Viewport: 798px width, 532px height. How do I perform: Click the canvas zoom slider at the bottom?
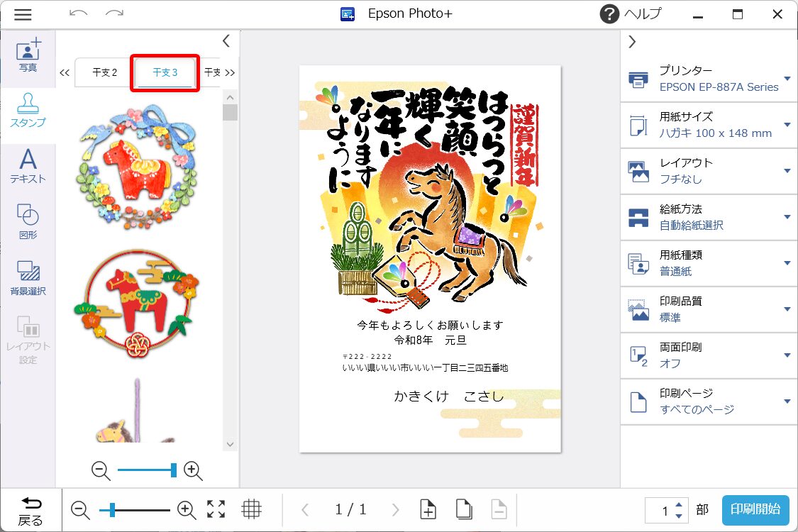point(135,509)
